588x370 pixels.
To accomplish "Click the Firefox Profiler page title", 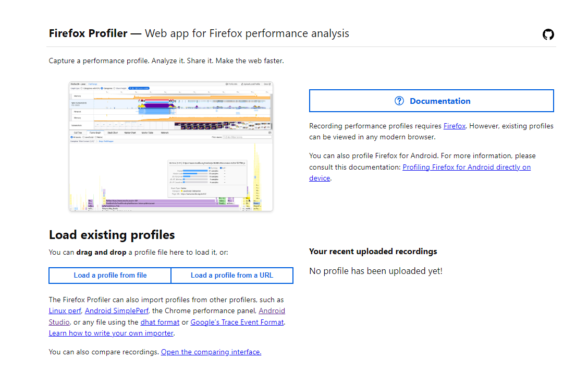I will [x=88, y=33].
